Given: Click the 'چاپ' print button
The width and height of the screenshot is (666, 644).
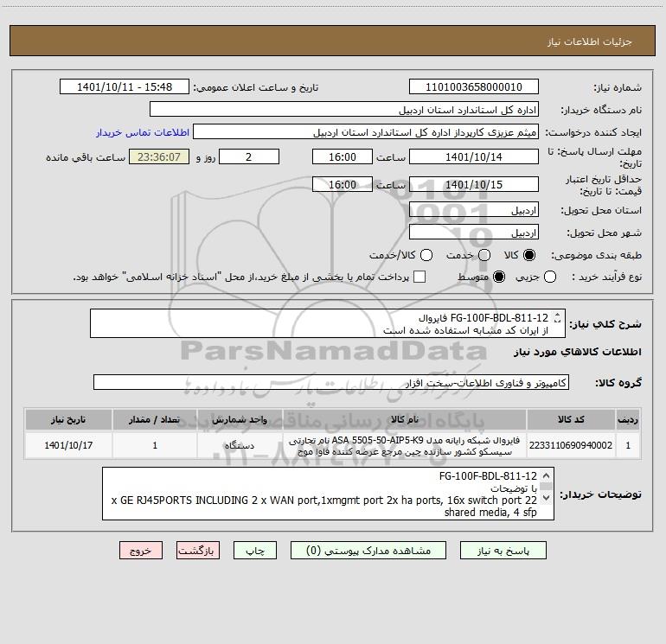Looking at the screenshot, I should (255, 551).
